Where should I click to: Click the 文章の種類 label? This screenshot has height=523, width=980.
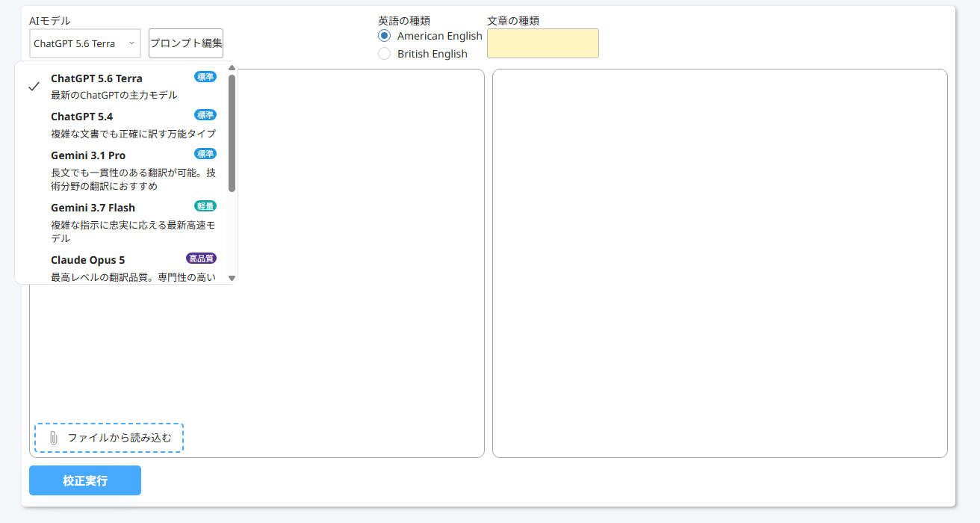(513, 21)
